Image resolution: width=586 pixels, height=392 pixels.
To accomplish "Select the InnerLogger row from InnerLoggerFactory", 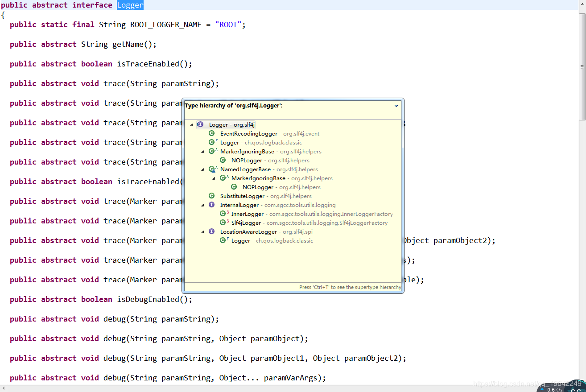I will click(312, 214).
